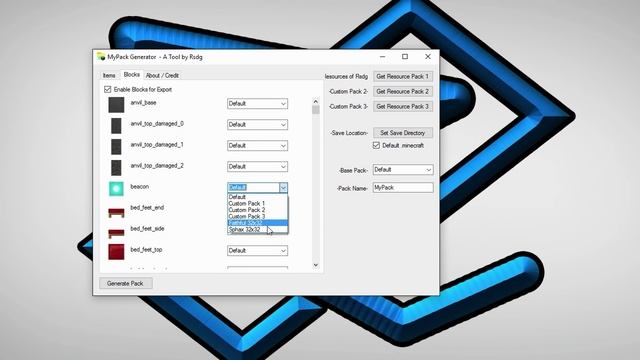The image size is (640, 360).
Task: Open the bed_feet_top pack dropdown
Action: click(x=257, y=251)
